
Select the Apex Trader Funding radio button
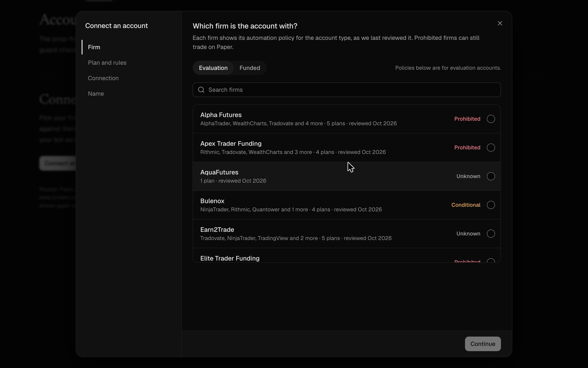(491, 148)
